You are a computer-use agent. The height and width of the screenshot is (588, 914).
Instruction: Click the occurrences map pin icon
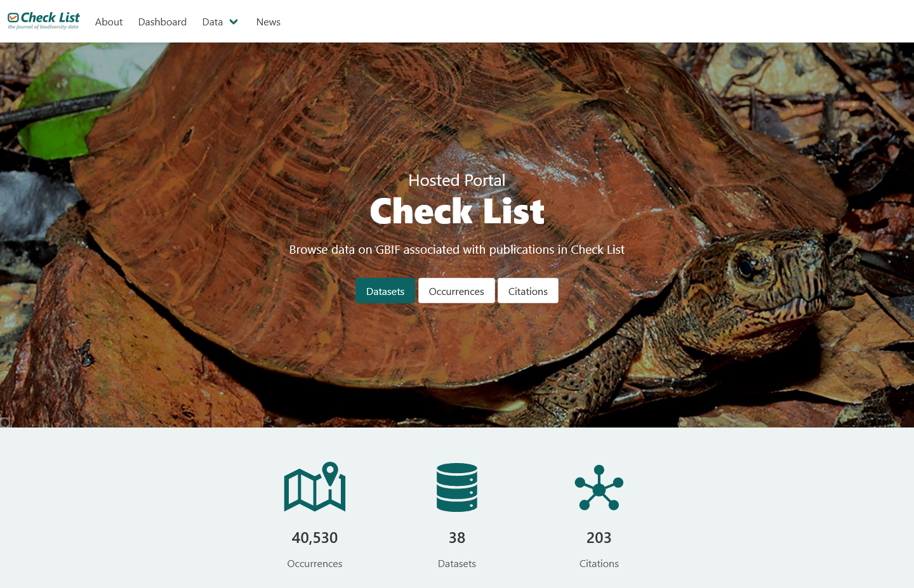(x=315, y=487)
